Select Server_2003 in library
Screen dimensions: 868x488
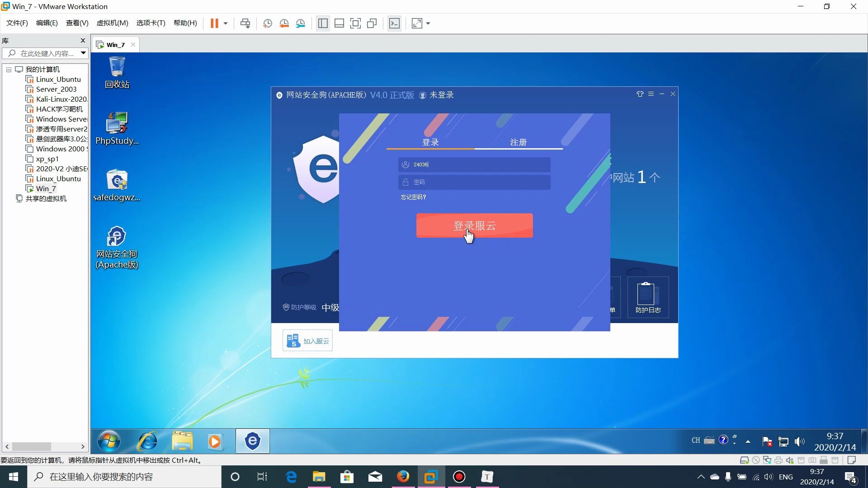(56, 89)
